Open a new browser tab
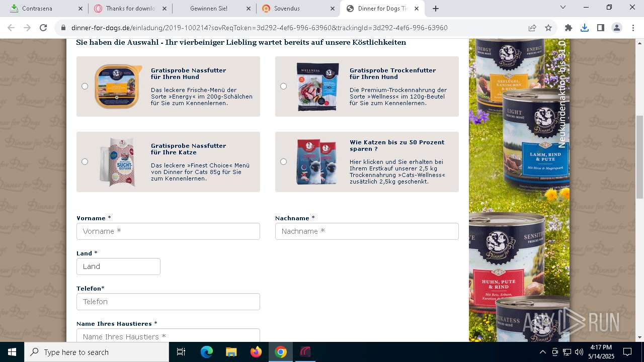Viewport: 644px width, 362px height. coord(436,9)
